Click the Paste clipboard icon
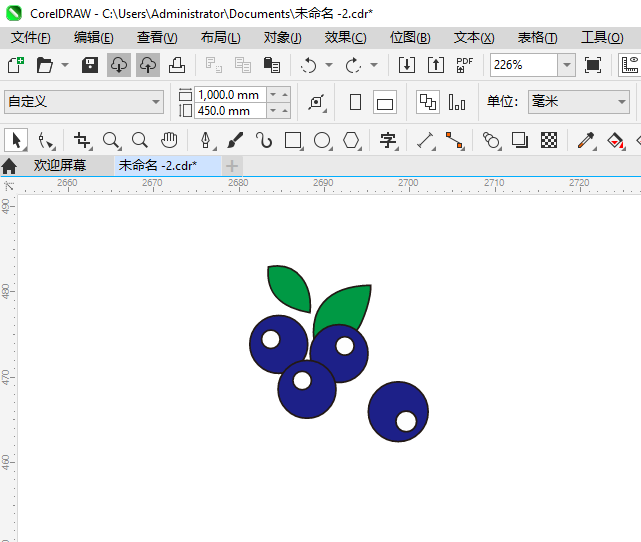 272,65
